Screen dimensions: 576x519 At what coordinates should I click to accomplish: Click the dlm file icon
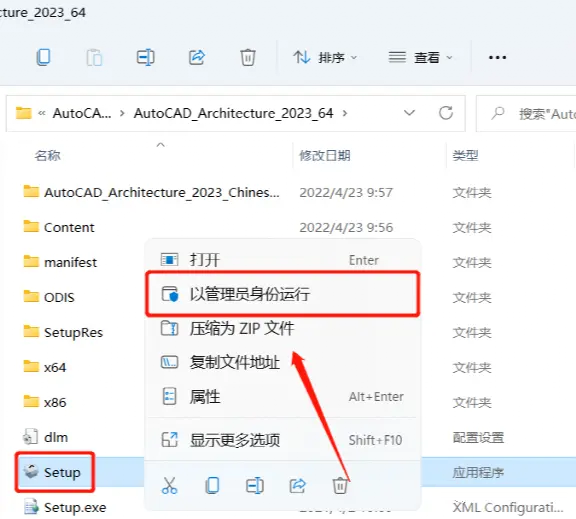point(30,436)
